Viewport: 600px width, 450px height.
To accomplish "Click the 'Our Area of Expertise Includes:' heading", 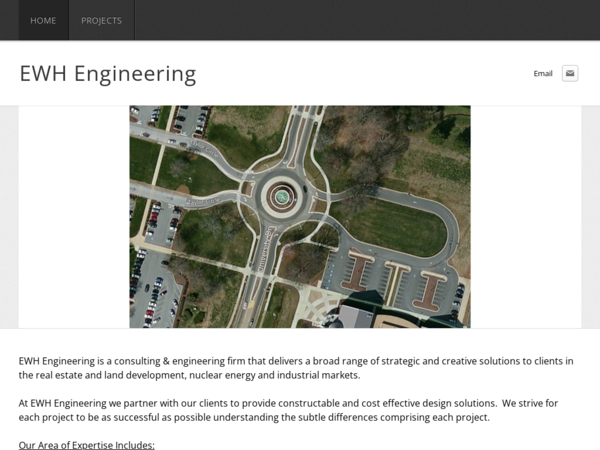I will 86,445.
